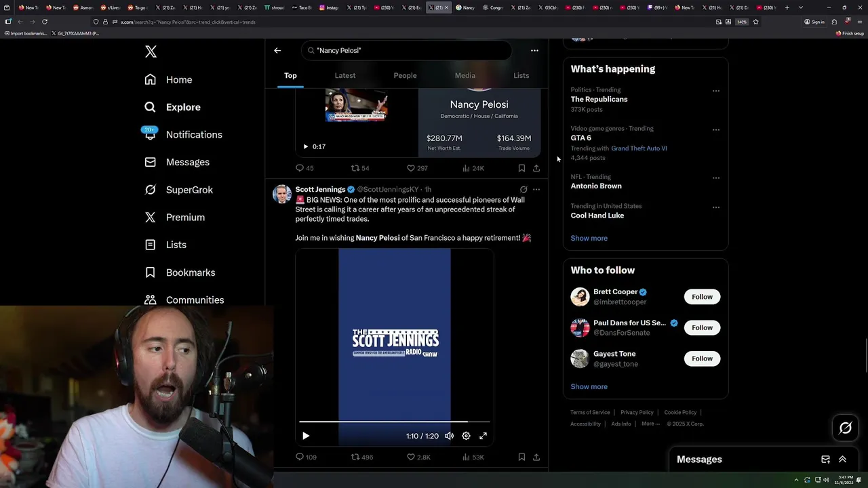Show more under What's happening

(x=589, y=238)
